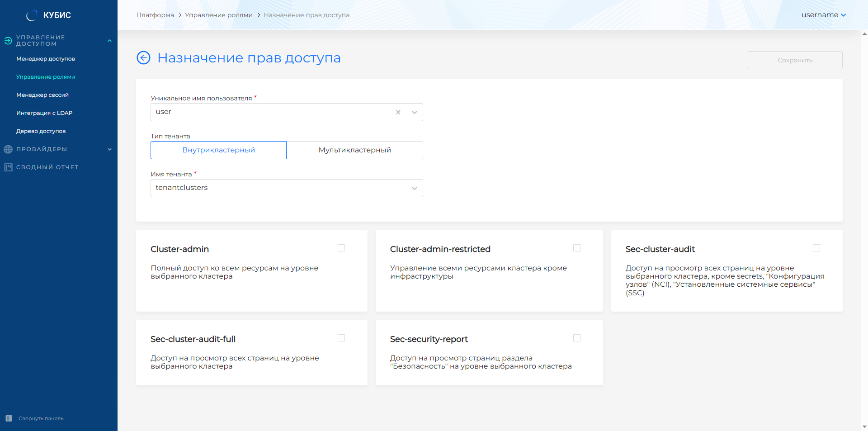The height and width of the screenshot is (431, 868).
Task: Toggle the Cluster-admin-restricted checkbox
Action: coord(576,248)
